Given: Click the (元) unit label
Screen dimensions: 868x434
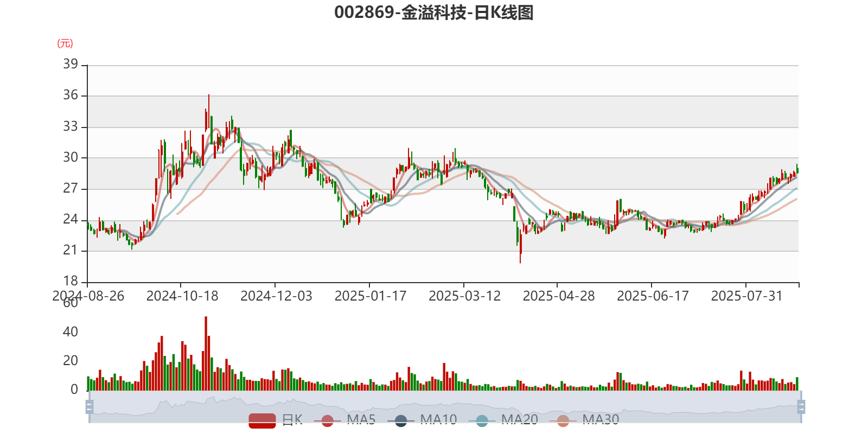Looking at the screenshot, I should [x=65, y=43].
